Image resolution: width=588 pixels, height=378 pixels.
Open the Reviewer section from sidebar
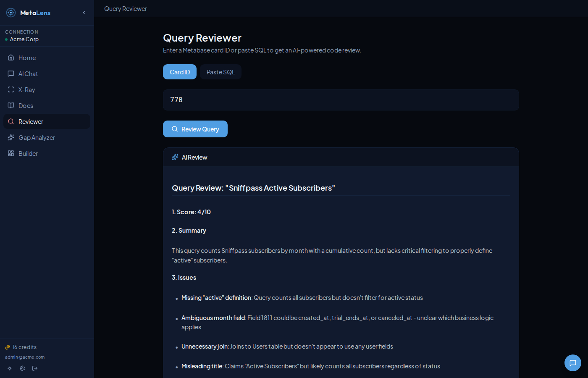pyautogui.click(x=30, y=121)
